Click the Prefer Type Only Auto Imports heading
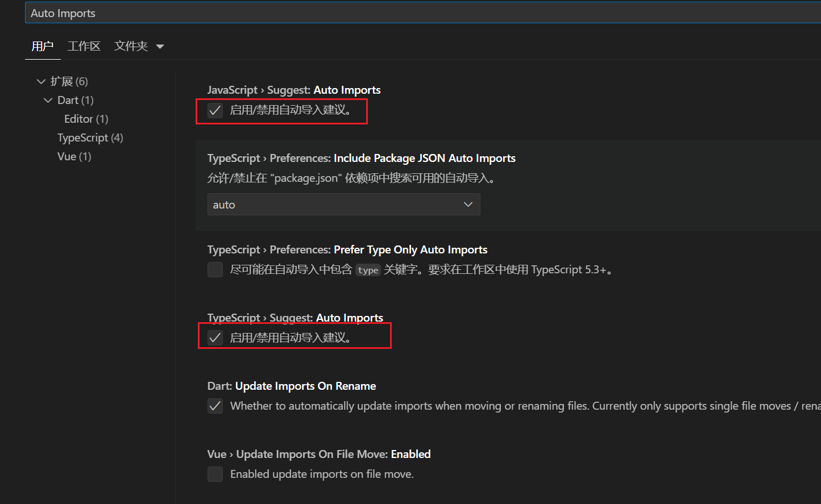 pyautogui.click(x=347, y=249)
